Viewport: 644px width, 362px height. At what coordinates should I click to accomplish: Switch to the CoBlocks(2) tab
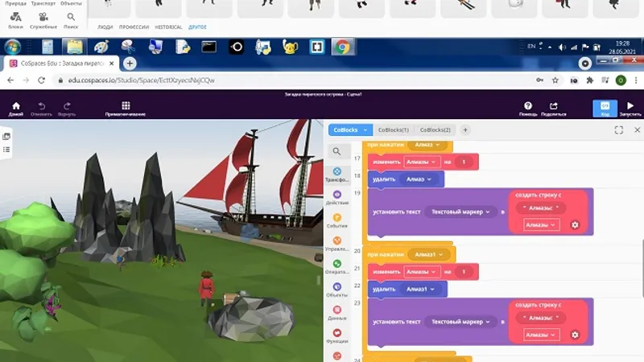(436, 130)
